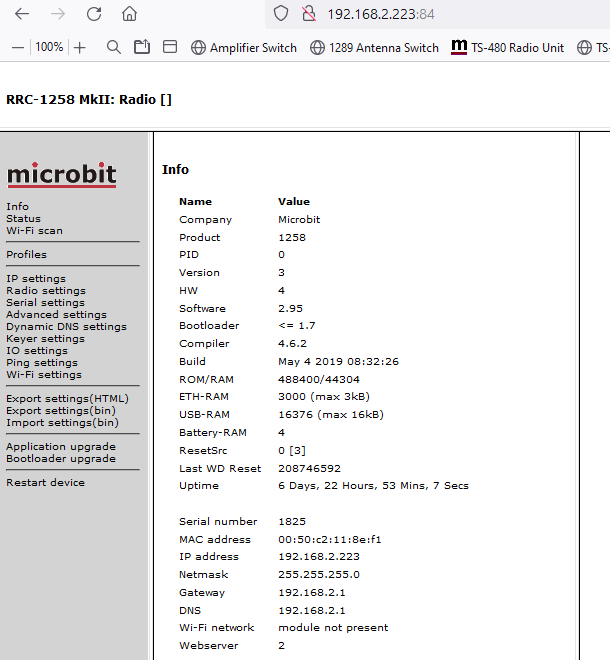
Task: Click the ETH-RAM value 3000 (max 3kB)
Action: click(x=324, y=397)
